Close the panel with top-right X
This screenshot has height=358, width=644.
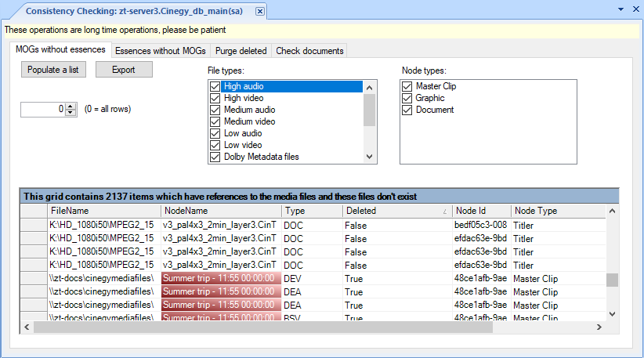click(636, 9)
